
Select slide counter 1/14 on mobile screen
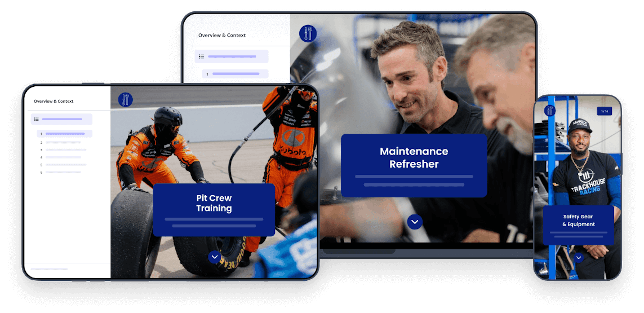pos(604,111)
